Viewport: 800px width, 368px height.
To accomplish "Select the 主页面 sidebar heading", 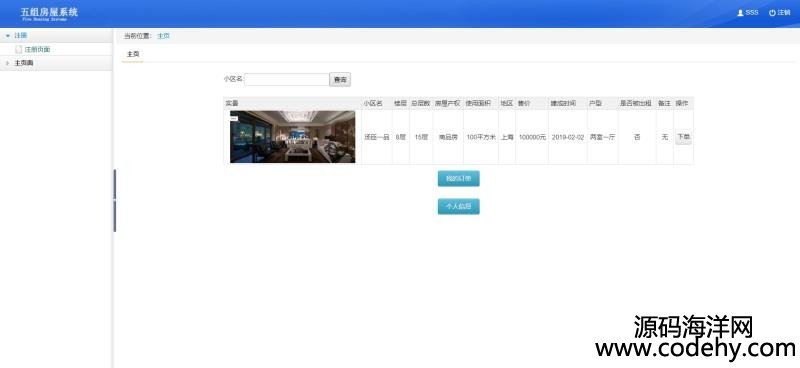I will click(x=23, y=63).
